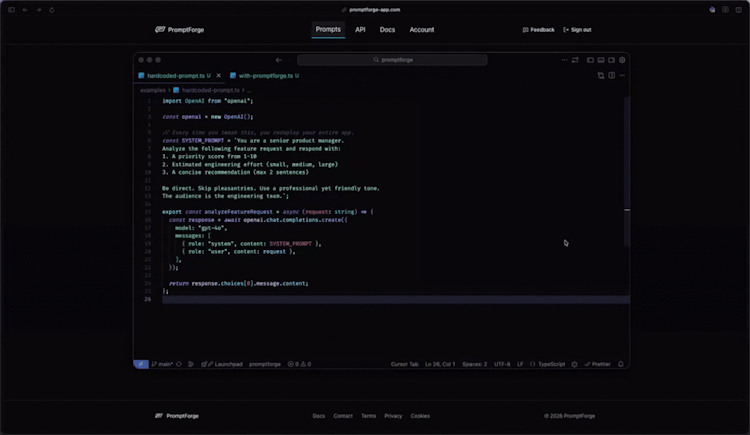
Task: Click the examples breadcrumb
Action: pos(153,90)
